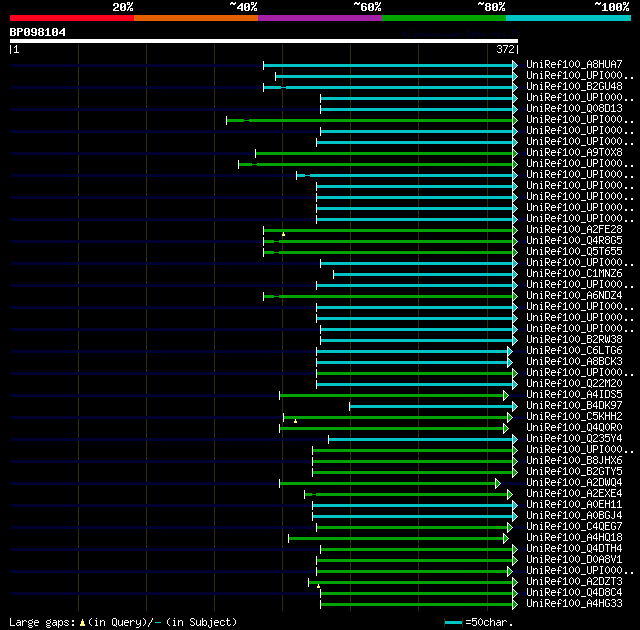Click the white query sequence bar

(264, 41)
